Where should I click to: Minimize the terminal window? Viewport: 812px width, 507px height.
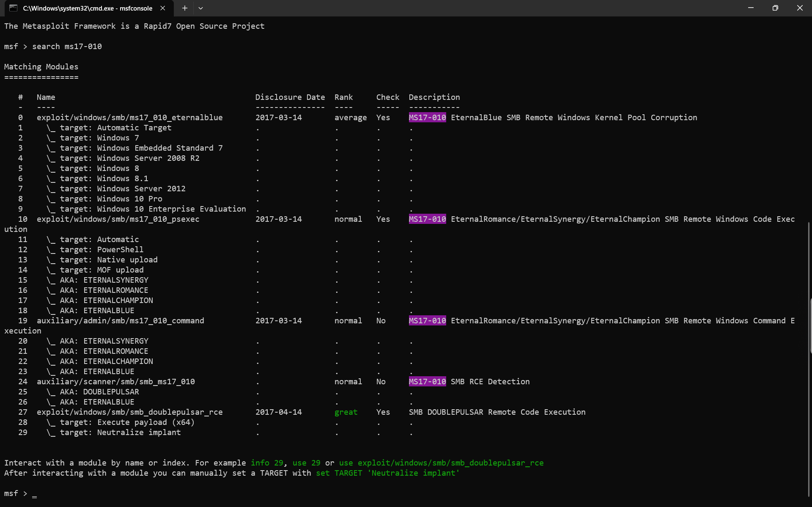(751, 8)
